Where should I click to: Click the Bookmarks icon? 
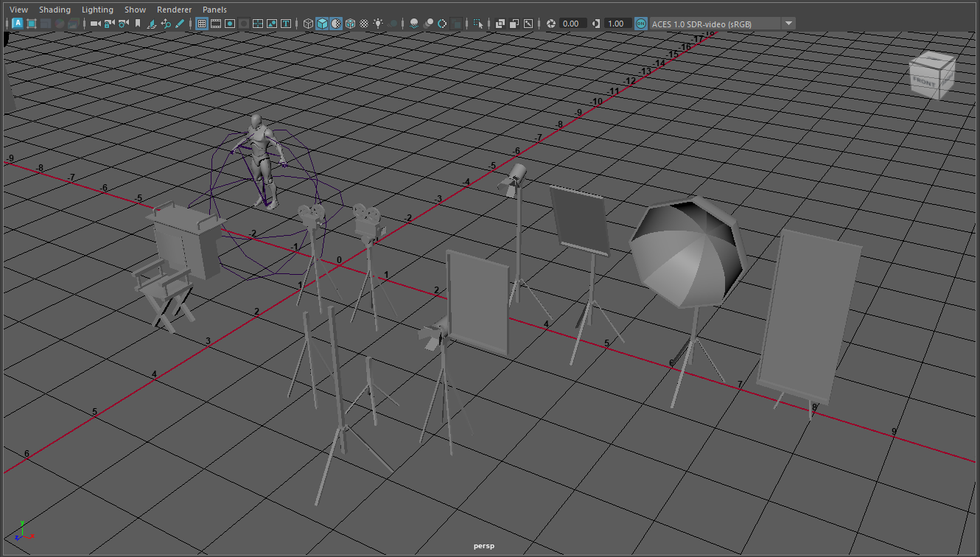pyautogui.click(x=138, y=24)
